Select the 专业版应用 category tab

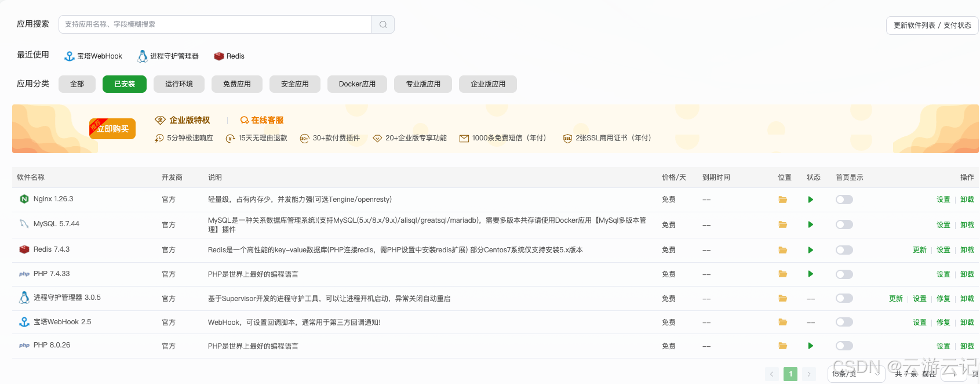pyautogui.click(x=423, y=84)
